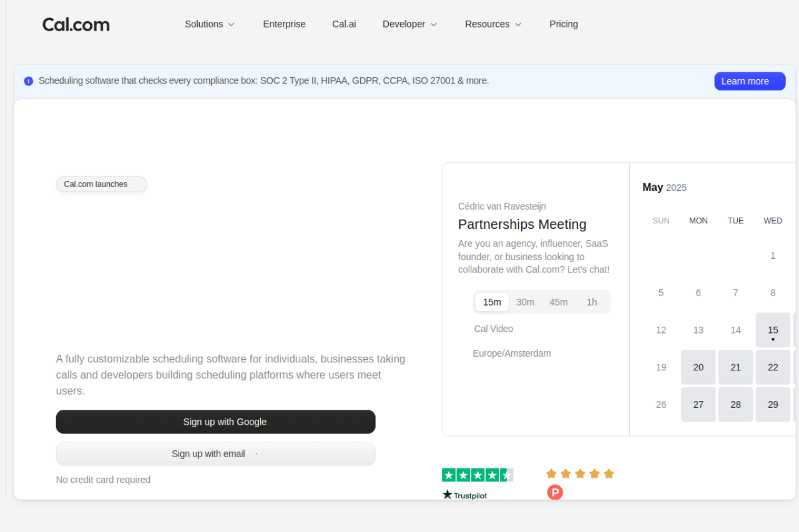Open the Pricing page
The image size is (799, 532).
tap(564, 24)
